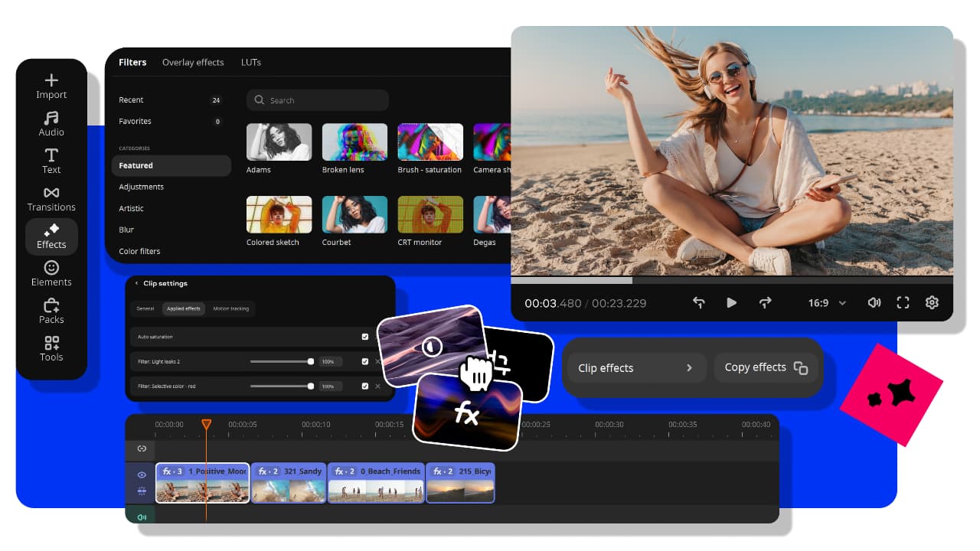Click the volume icon in the player
This screenshot has width=980, height=551.
tap(874, 302)
